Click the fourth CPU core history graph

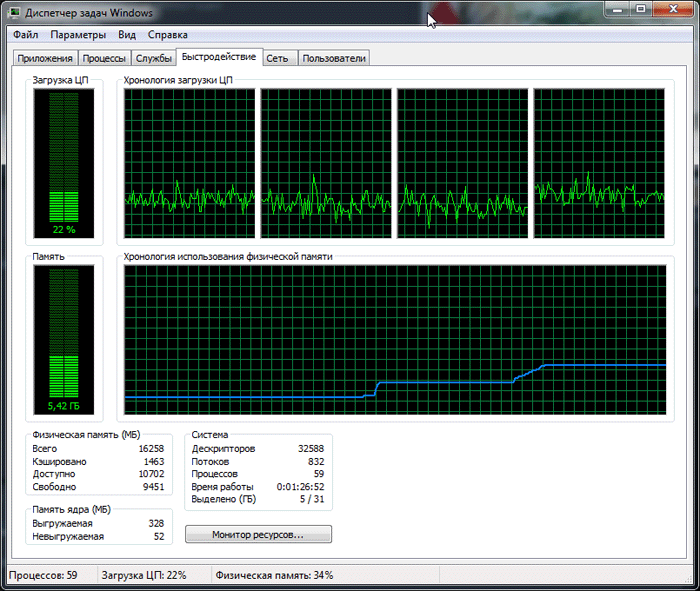[x=599, y=163]
